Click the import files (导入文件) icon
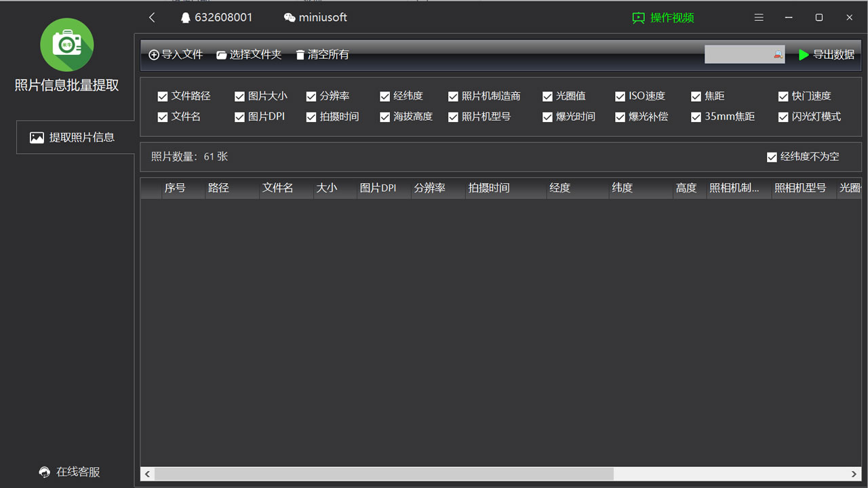 155,54
